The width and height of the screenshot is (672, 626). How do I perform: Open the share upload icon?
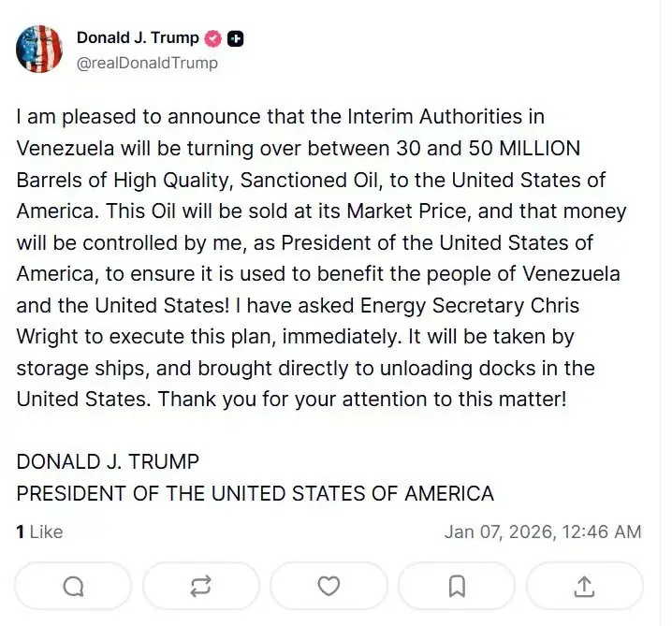[x=584, y=586]
